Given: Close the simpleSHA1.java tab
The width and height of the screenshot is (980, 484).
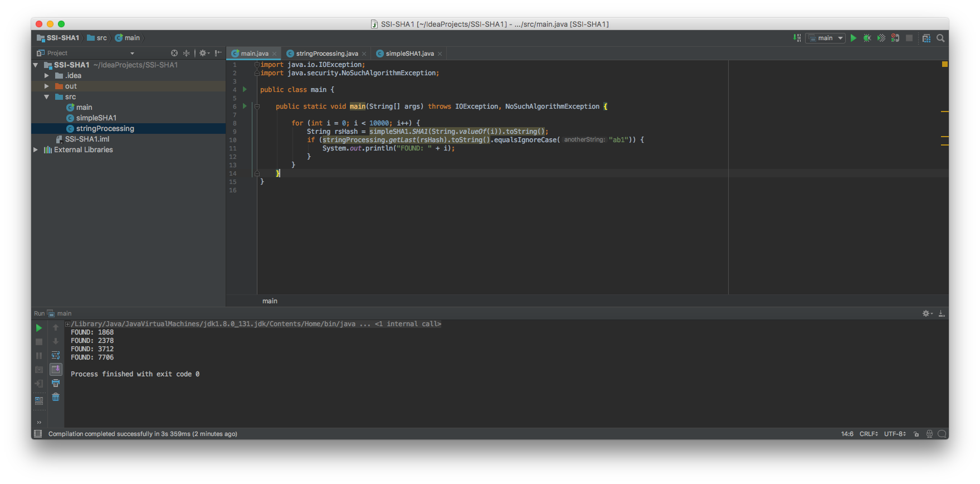Looking at the screenshot, I should (440, 54).
